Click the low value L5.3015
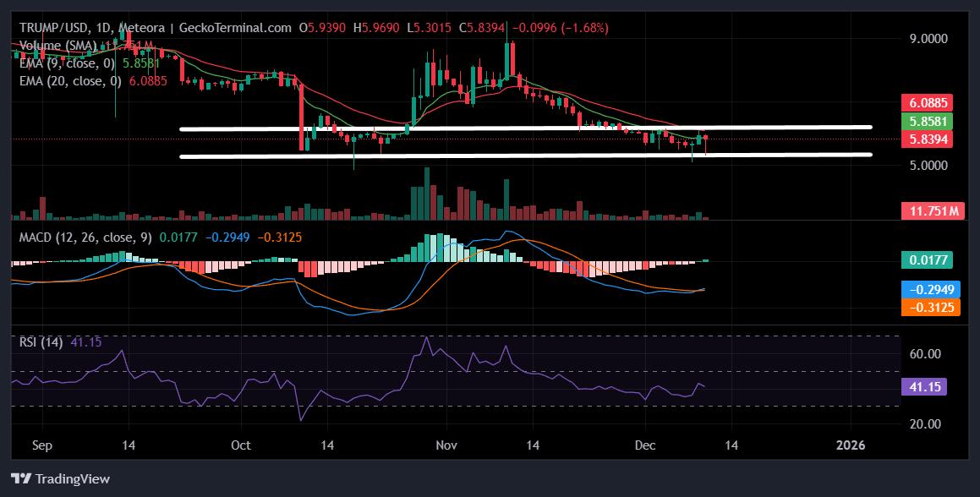This screenshot has height=497, width=980. [430, 28]
